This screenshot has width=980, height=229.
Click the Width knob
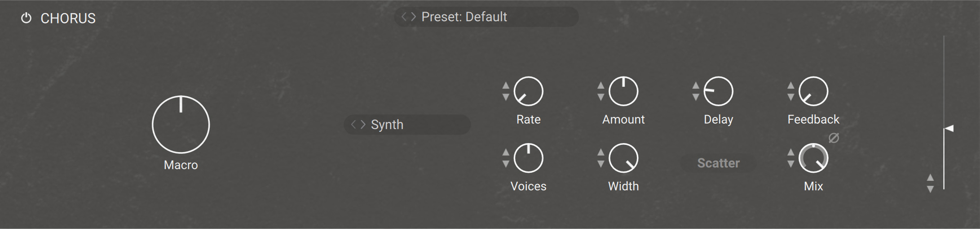point(623,158)
